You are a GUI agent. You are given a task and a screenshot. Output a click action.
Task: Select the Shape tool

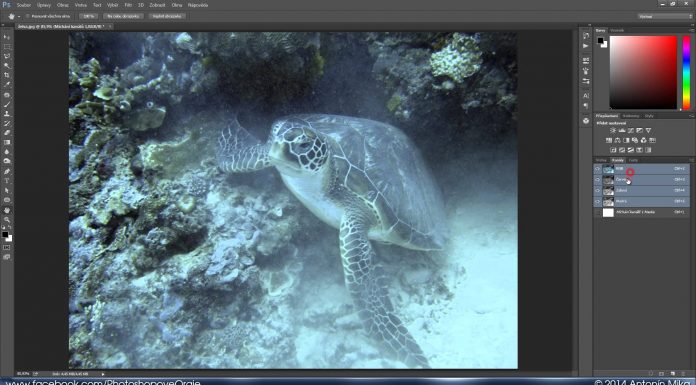tap(7, 199)
